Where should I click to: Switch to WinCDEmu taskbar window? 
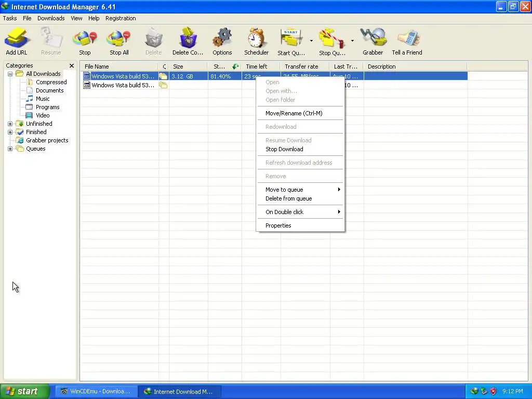pos(96,392)
